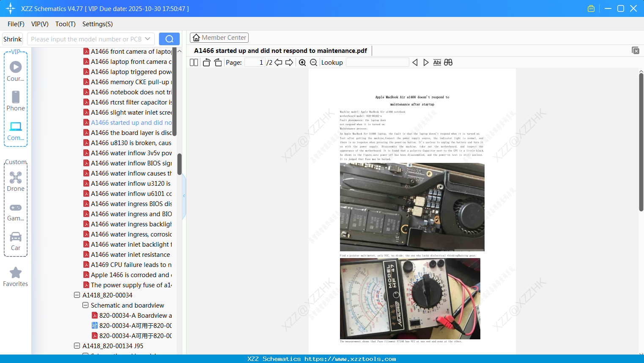
Task: Click the motherboard photo in the PDF
Action: click(412, 207)
